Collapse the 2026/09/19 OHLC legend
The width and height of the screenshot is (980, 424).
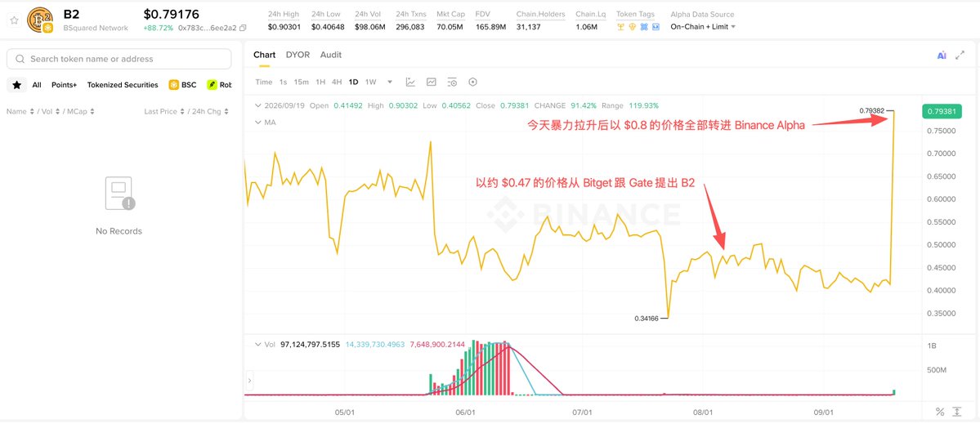coord(257,105)
